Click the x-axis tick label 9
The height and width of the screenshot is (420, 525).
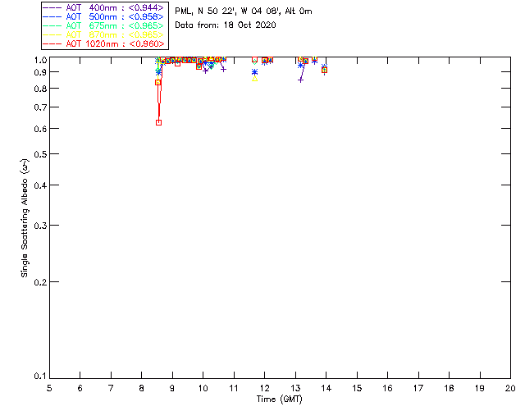(x=172, y=388)
